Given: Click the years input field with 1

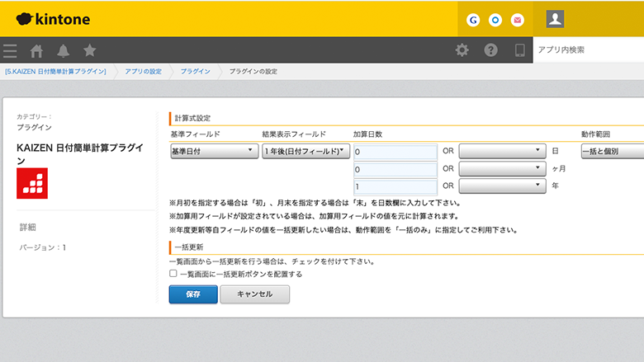Looking at the screenshot, I should [x=395, y=186].
